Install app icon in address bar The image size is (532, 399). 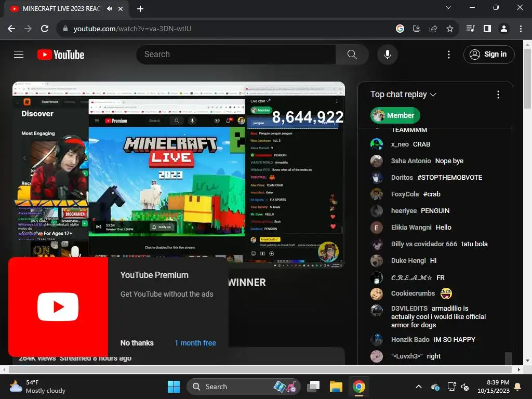pos(416,29)
